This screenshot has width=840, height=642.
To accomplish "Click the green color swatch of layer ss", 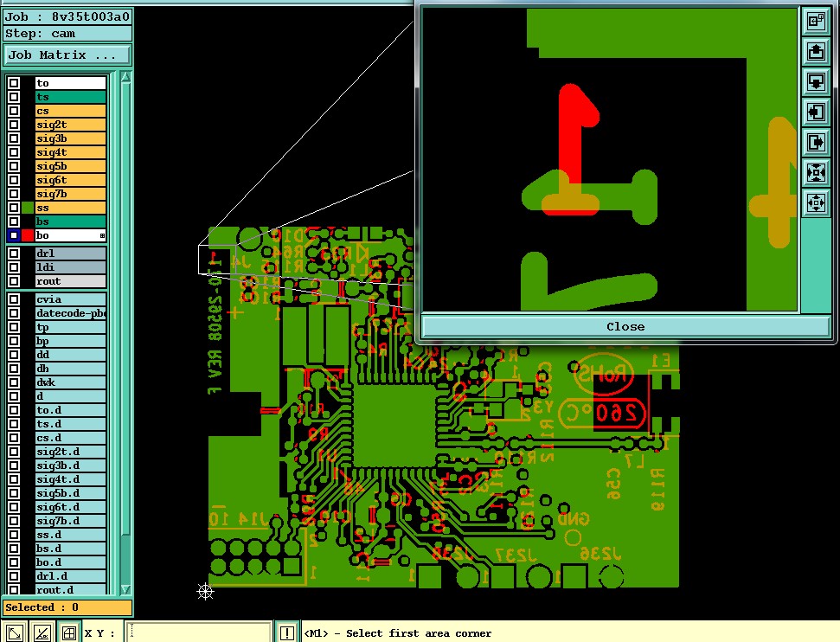I will (x=28, y=208).
